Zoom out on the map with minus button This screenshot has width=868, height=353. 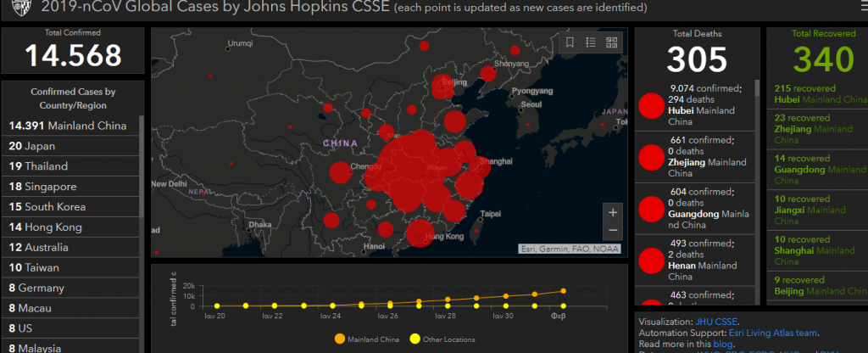pyautogui.click(x=613, y=231)
